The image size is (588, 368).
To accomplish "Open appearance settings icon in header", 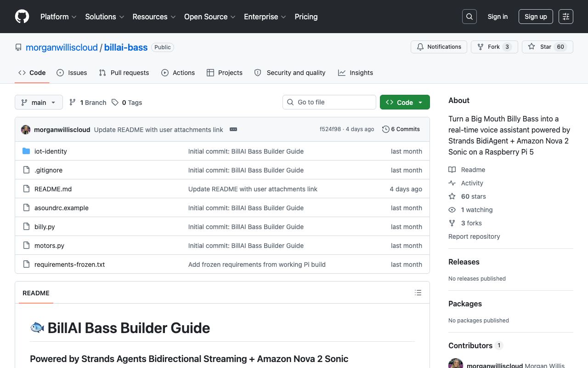I will [x=566, y=17].
